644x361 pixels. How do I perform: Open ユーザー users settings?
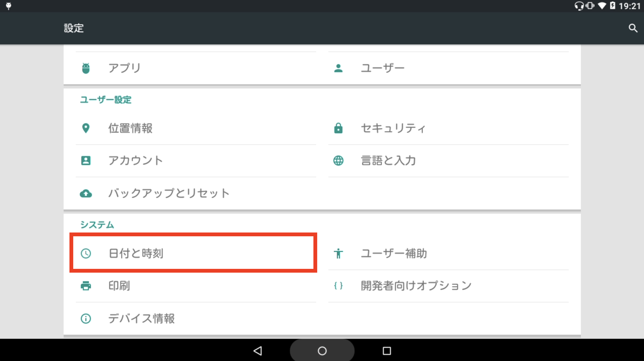point(382,68)
